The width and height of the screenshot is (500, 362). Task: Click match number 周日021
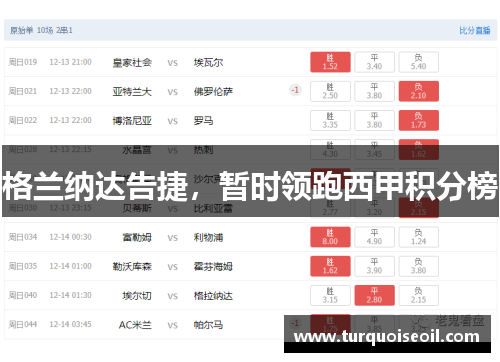tap(23, 91)
